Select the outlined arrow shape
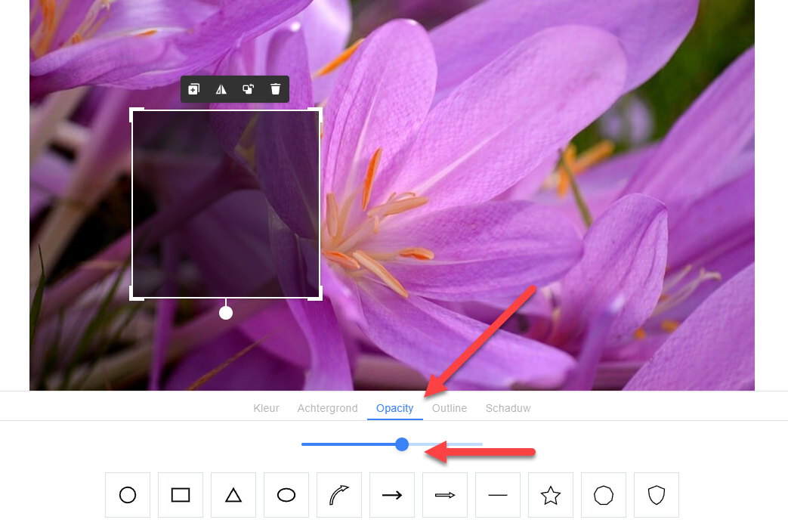 [x=445, y=495]
